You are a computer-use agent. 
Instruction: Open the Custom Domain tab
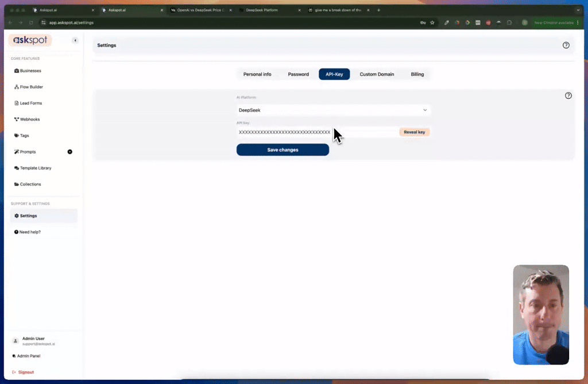pos(377,74)
